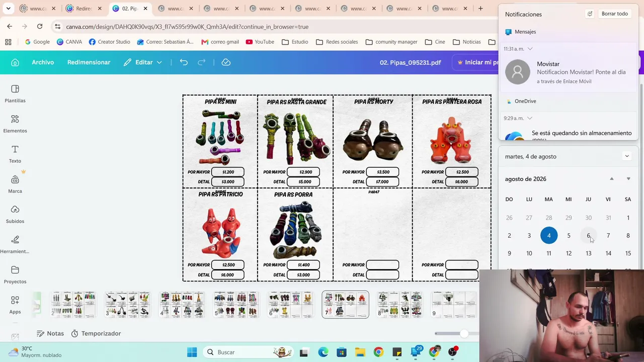Open the Archivo menu
The height and width of the screenshot is (362, 644).
pos(43,62)
